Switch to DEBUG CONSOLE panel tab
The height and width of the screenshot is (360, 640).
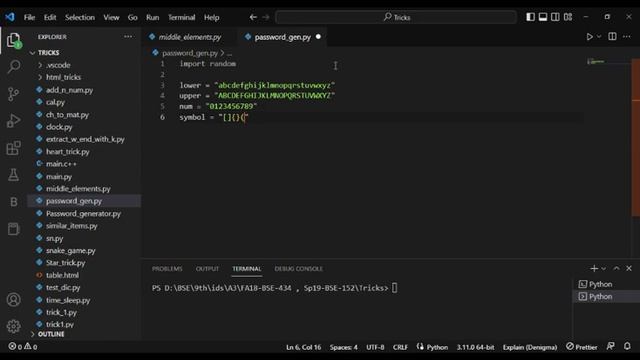coord(298,269)
